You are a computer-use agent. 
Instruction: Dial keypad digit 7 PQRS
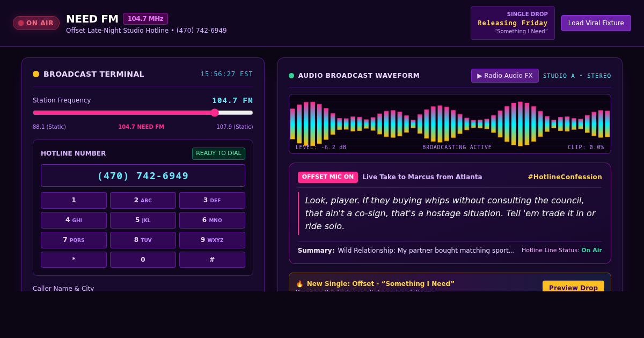(74, 240)
